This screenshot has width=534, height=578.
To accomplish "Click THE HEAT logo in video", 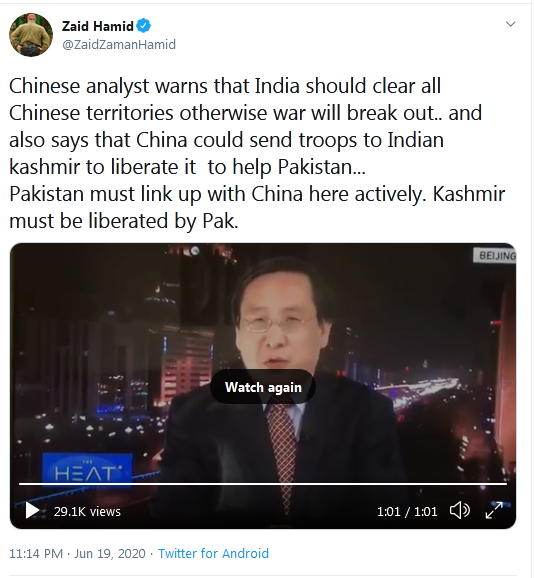I will 87,470.
